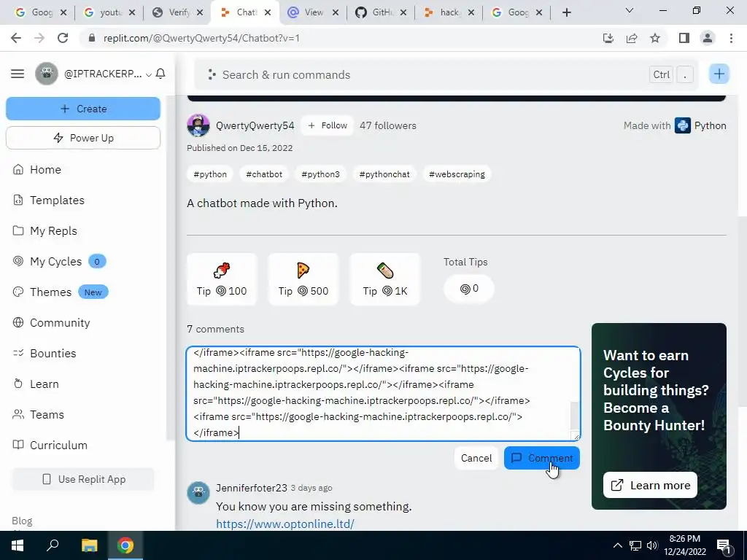Image resolution: width=747 pixels, height=560 pixels.
Task: Click browser forward arrow
Action: click(39, 38)
